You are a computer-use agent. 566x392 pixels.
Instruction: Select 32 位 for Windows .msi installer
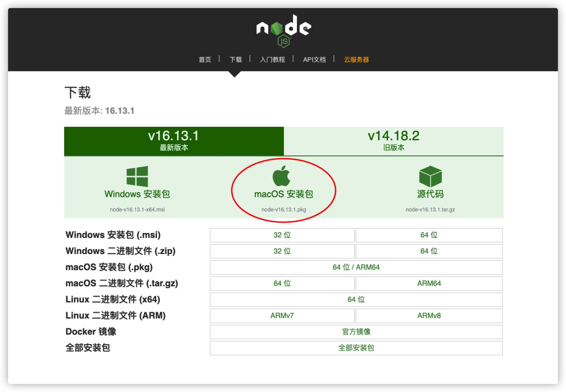click(282, 235)
